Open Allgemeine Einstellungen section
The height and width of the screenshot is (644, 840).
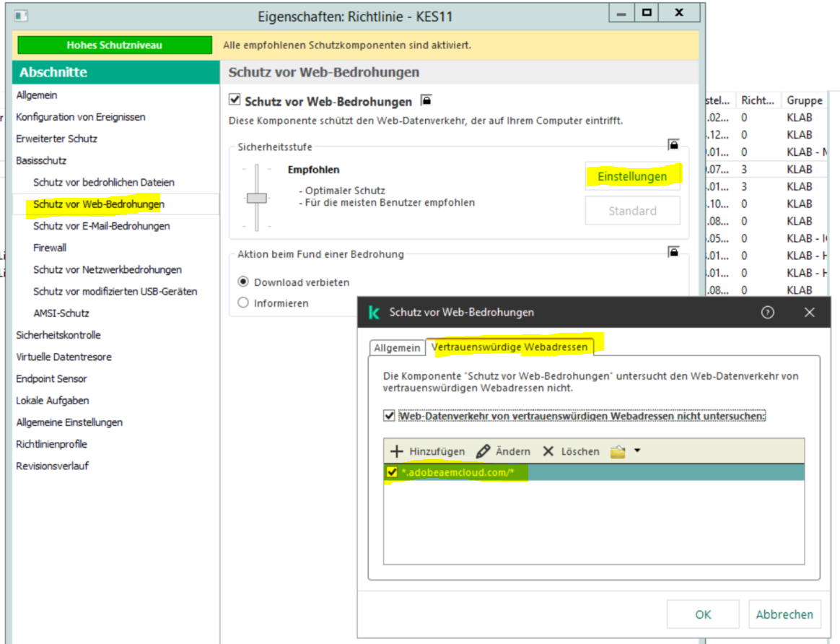[x=69, y=423]
